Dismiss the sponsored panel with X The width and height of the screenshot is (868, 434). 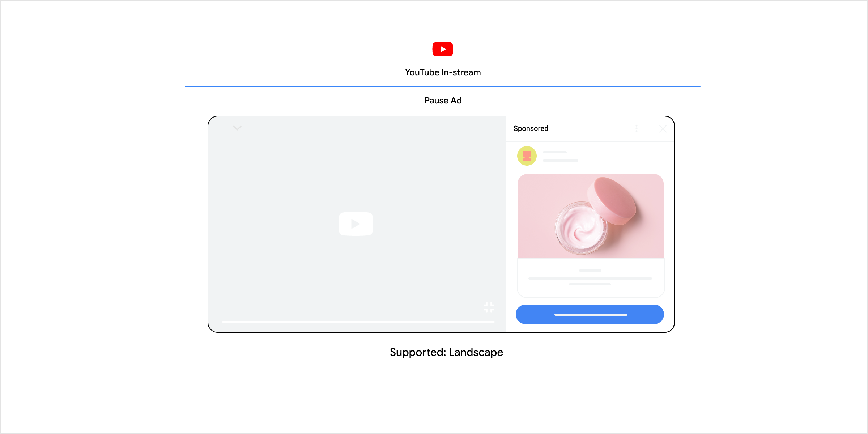click(x=663, y=129)
